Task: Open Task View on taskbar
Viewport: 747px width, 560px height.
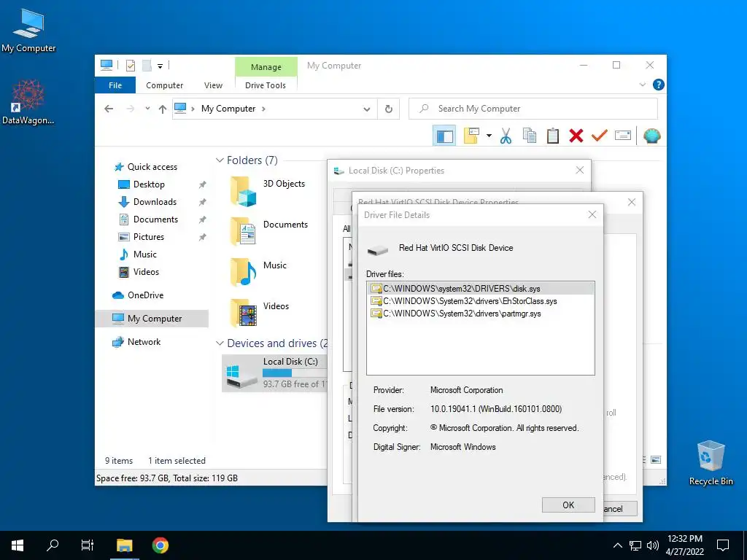Action: [x=88, y=545]
